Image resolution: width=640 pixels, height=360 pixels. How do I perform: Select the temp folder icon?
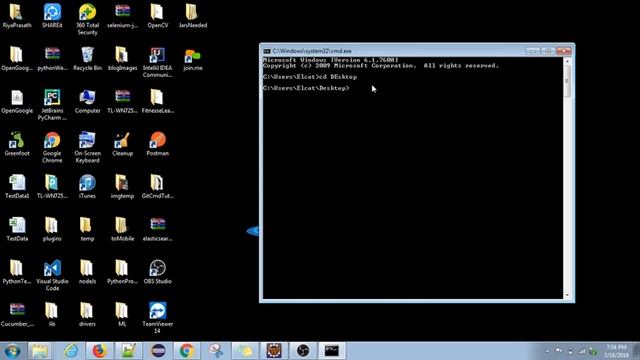click(87, 229)
